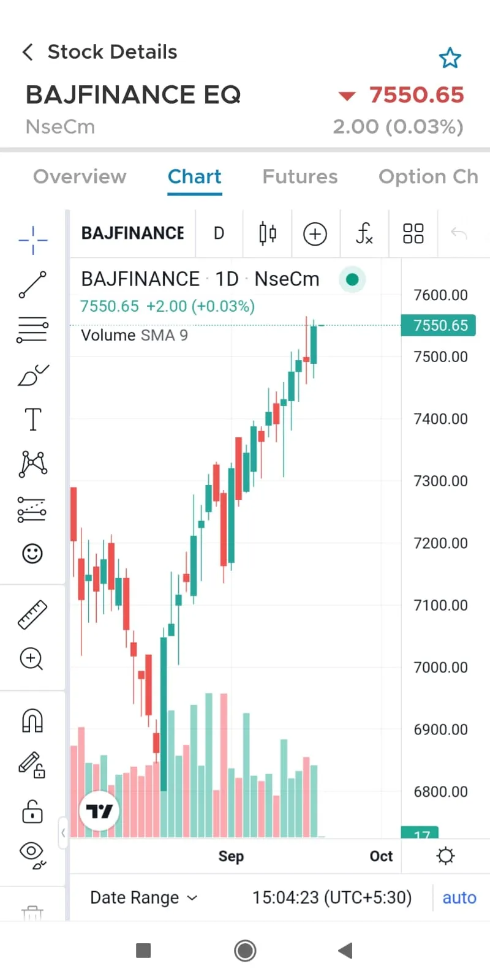Click the BAJFINANCE 1D NseCm chart title

pos(200,279)
